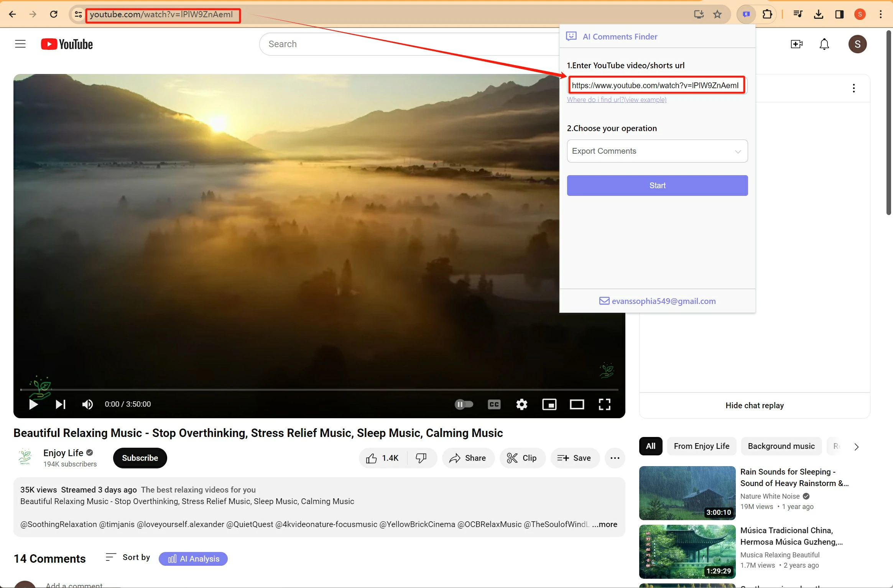Open Enjoy Life channel avatar
893x588 pixels.
pos(25,457)
